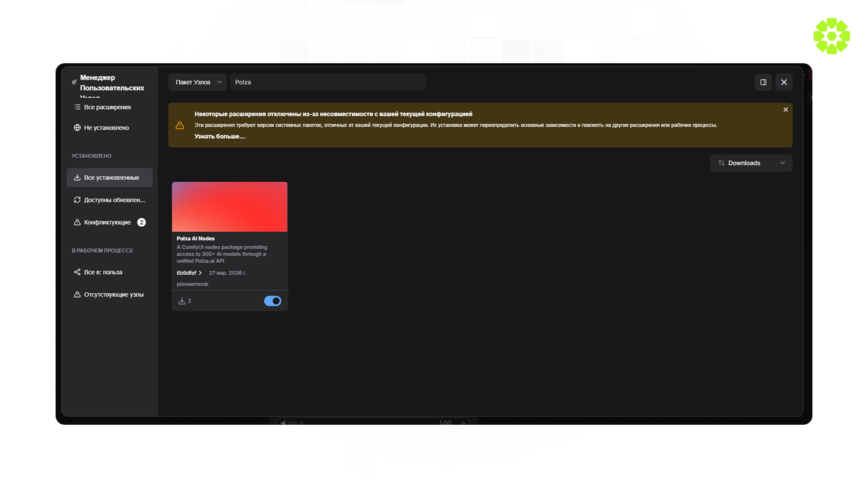
Task: Click the Polza search input field
Action: click(328, 82)
